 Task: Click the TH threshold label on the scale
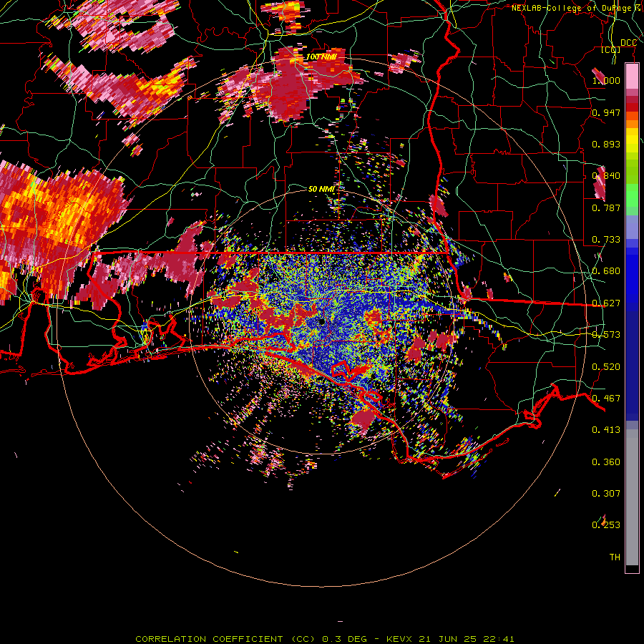point(615,557)
